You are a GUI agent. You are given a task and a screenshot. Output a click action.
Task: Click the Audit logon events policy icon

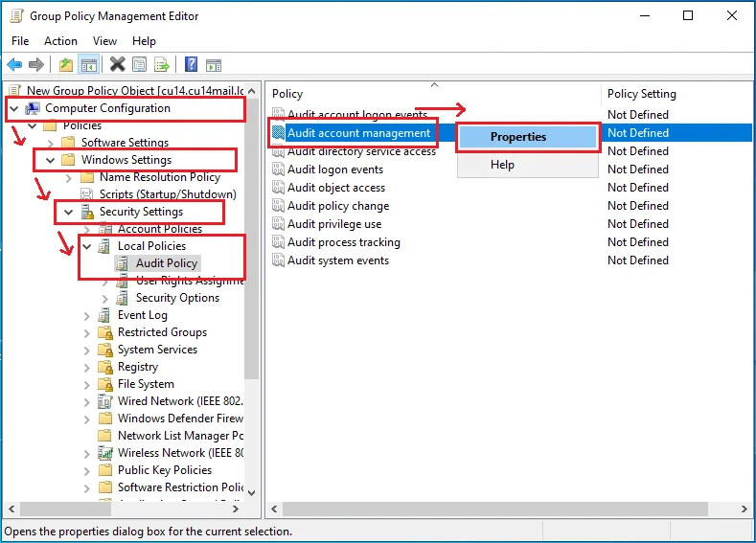(x=278, y=170)
